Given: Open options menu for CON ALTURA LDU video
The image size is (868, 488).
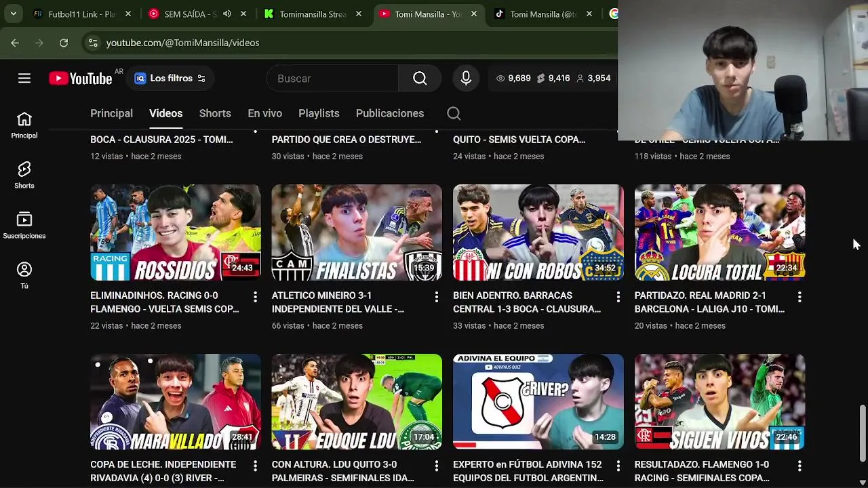Looking at the screenshot, I should [436, 466].
